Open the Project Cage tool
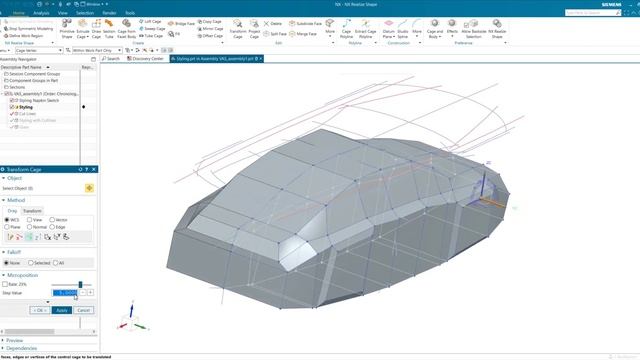 (x=254, y=29)
